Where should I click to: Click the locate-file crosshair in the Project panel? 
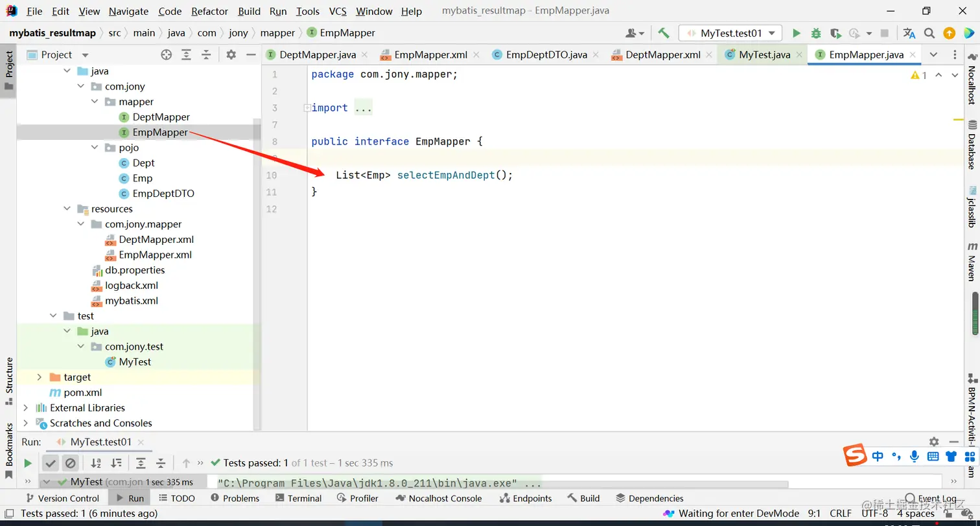pyautogui.click(x=167, y=55)
